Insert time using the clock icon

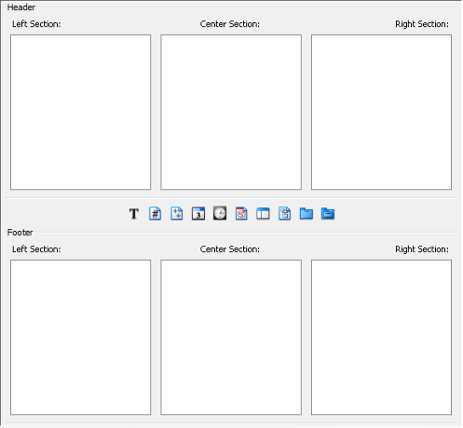(220, 214)
